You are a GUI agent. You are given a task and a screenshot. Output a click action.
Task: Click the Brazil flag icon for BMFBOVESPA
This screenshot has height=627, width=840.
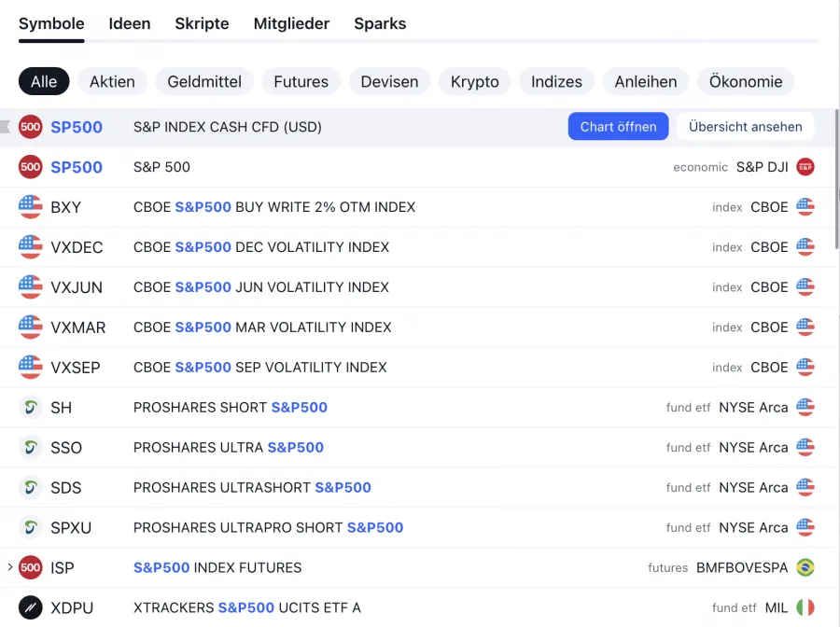point(805,567)
